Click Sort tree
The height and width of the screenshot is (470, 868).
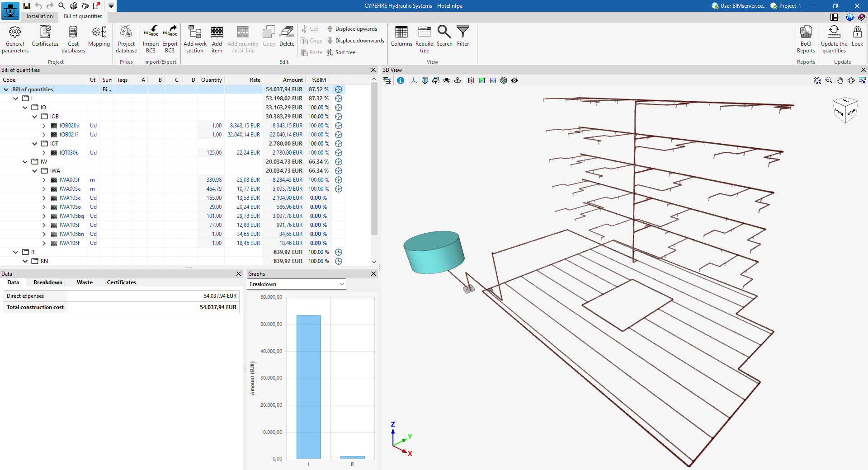341,52
